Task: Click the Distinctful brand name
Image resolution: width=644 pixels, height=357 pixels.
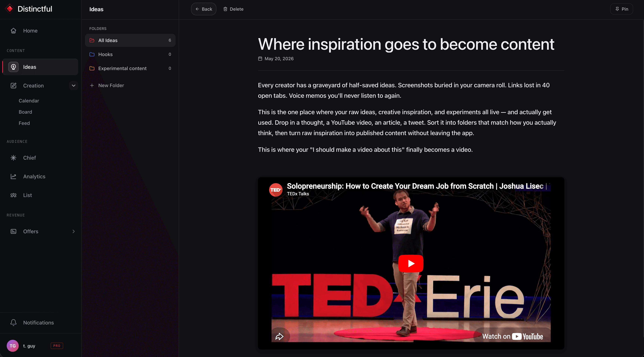Action: [x=35, y=9]
